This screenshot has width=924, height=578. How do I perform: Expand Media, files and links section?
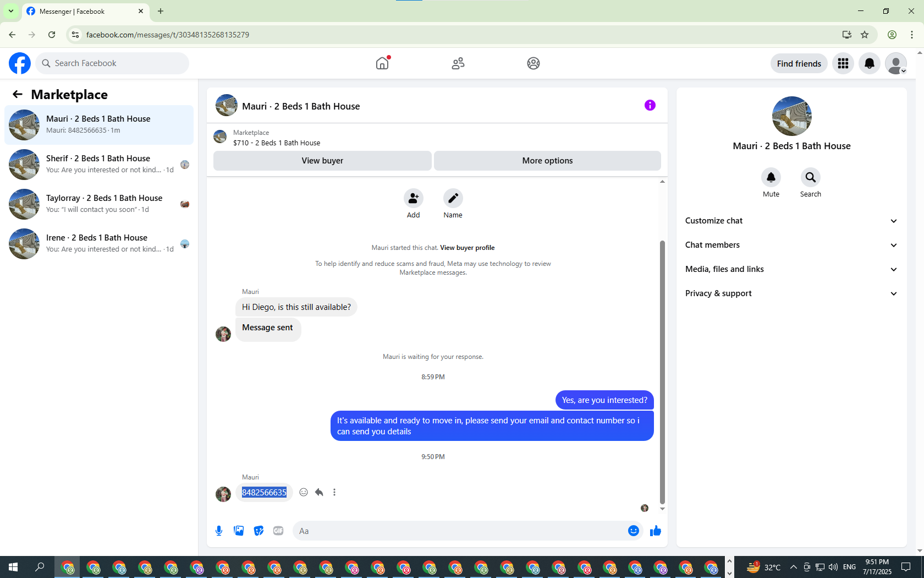pyautogui.click(x=791, y=269)
